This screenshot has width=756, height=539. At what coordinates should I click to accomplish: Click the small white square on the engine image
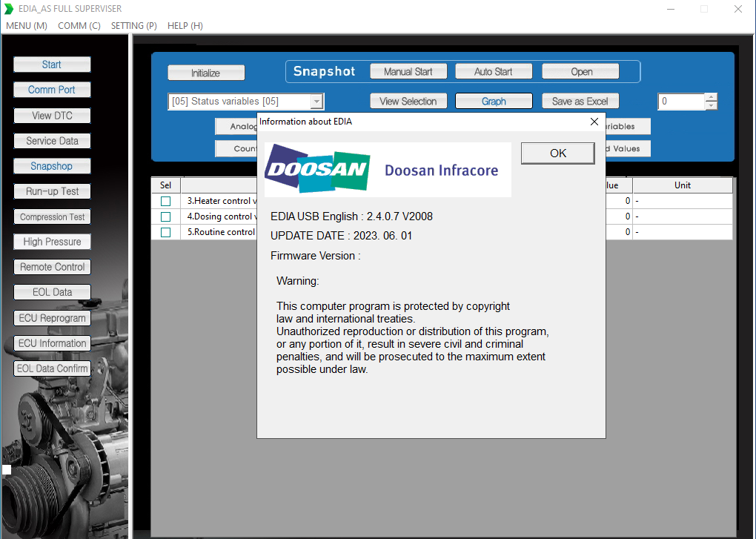coord(6,469)
